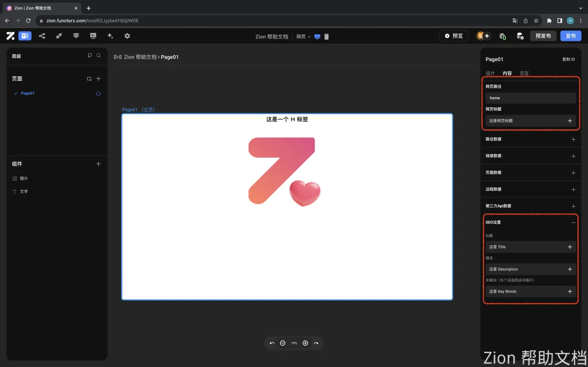Open the 网页 platform dropdown

(x=303, y=37)
